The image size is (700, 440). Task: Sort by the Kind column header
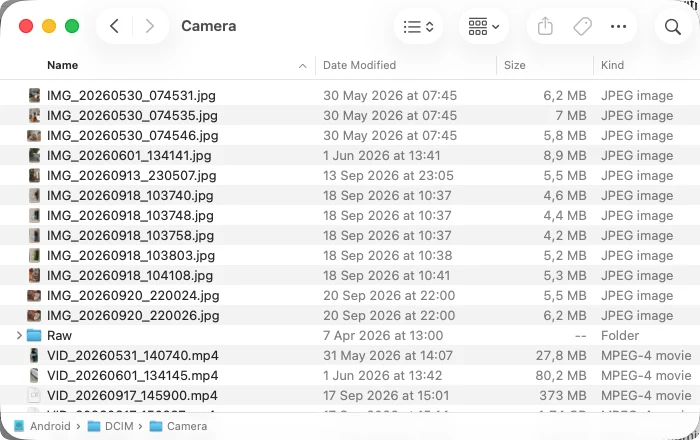point(612,65)
